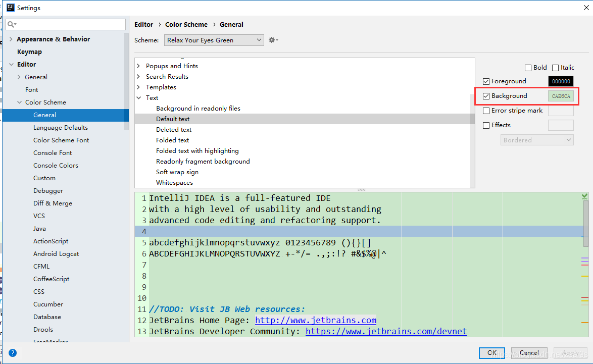Click the green inspection checkmark icon
This screenshot has height=364, width=593.
pyautogui.click(x=585, y=196)
